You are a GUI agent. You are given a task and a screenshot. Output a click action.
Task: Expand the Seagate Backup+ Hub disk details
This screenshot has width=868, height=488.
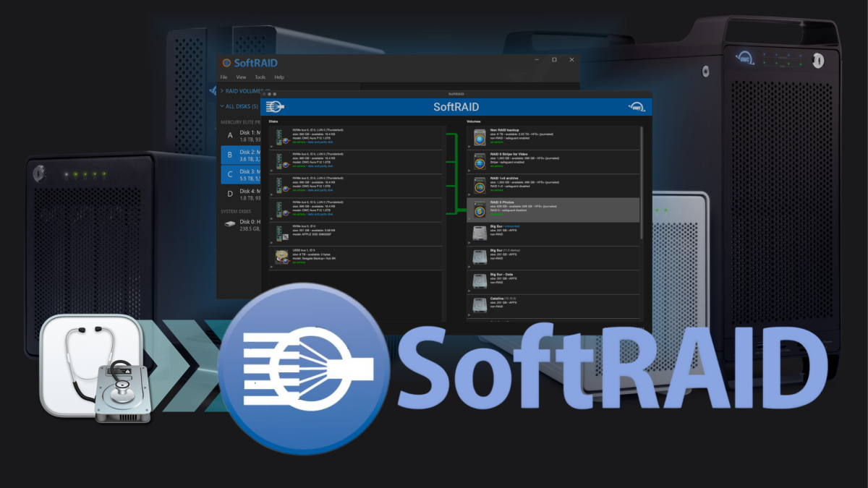[272, 266]
